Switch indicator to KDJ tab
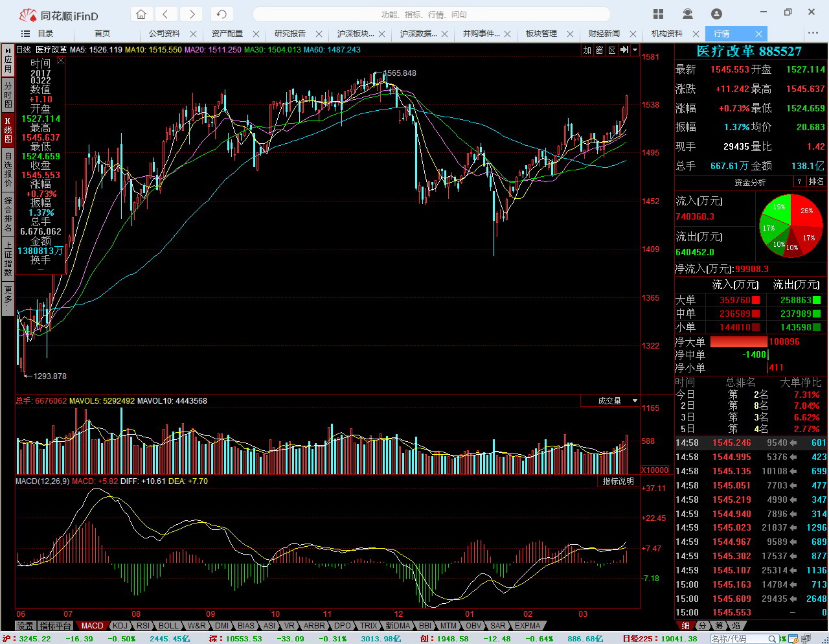The image size is (829, 644). point(120,626)
